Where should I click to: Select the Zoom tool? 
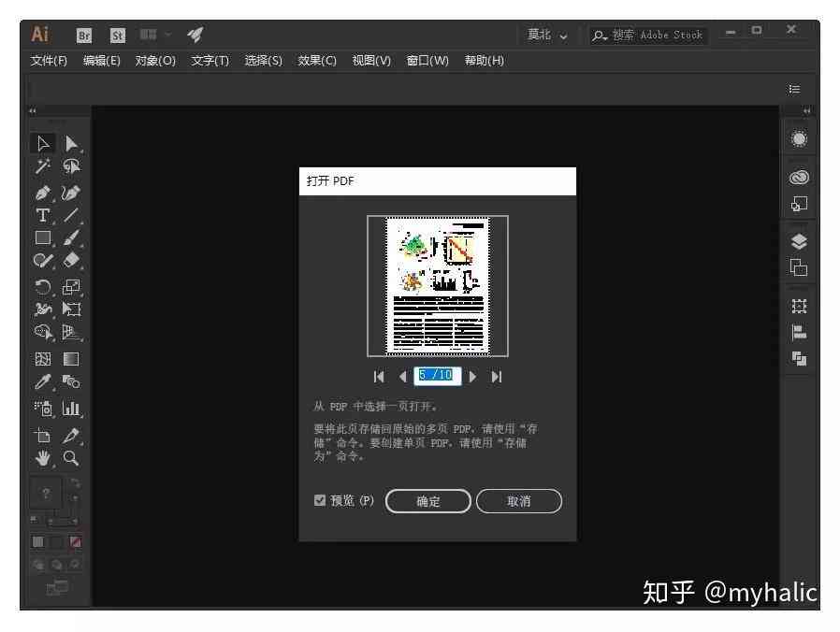pyautogui.click(x=71, y=458)
